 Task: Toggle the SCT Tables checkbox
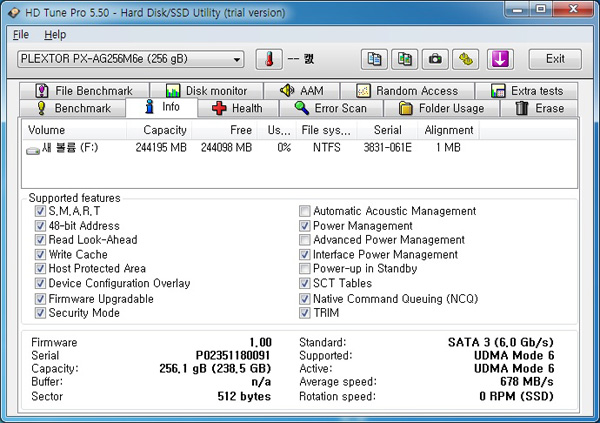[305, 283]
